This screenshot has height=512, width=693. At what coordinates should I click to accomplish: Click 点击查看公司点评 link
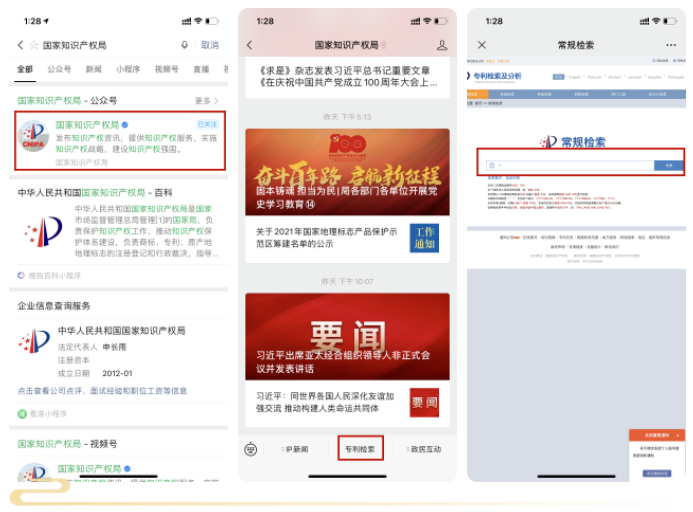102,391
